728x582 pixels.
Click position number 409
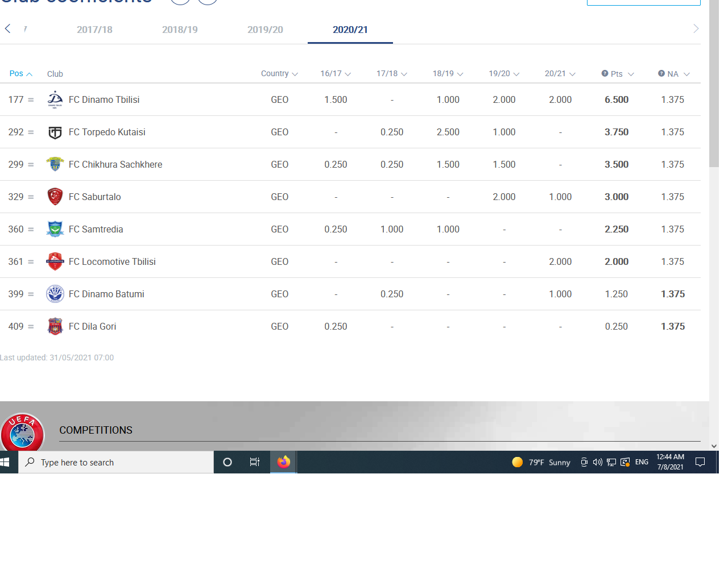[16, 326]
